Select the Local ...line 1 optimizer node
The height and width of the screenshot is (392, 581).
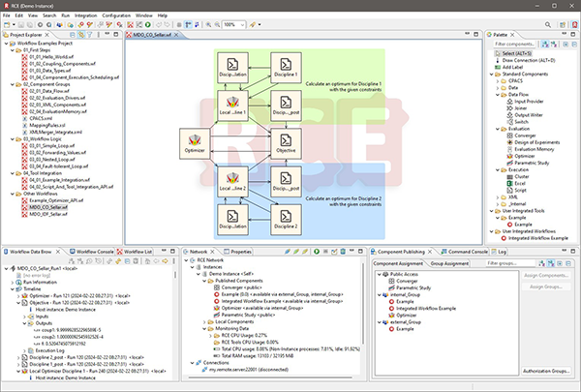point(232,106)
